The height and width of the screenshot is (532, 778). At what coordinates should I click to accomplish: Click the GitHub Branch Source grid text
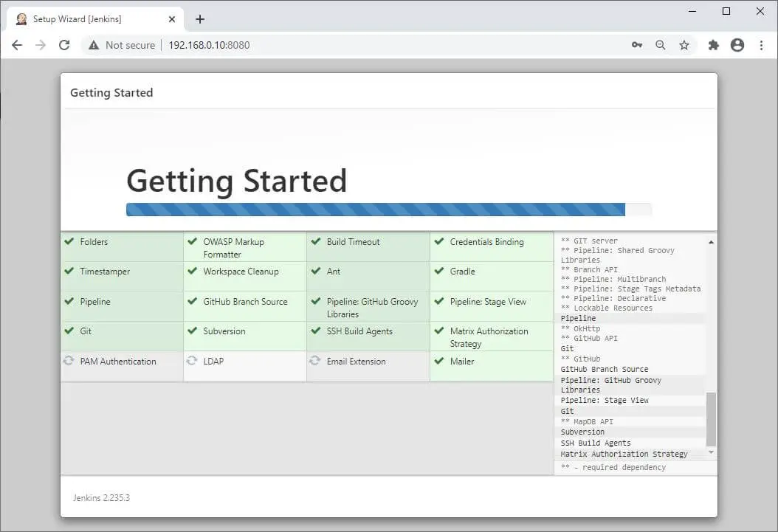tap(245, 302)
